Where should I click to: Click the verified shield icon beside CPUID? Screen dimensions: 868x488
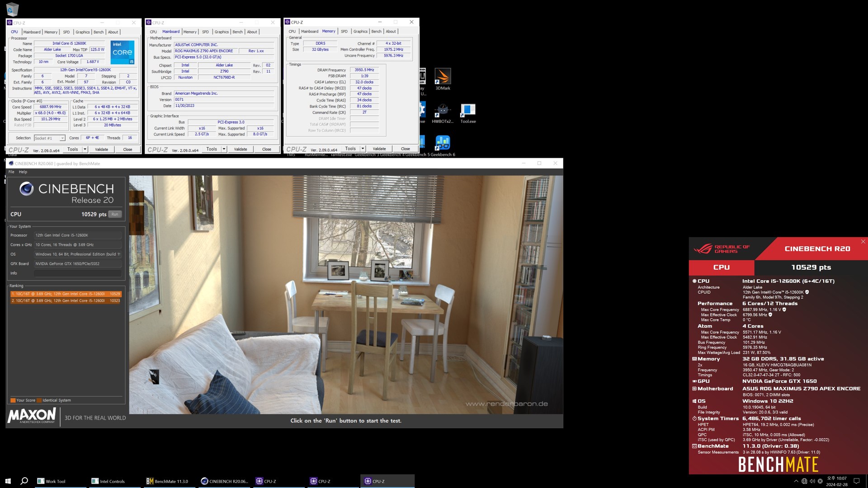pyautogui.click(x=807, y=292)
